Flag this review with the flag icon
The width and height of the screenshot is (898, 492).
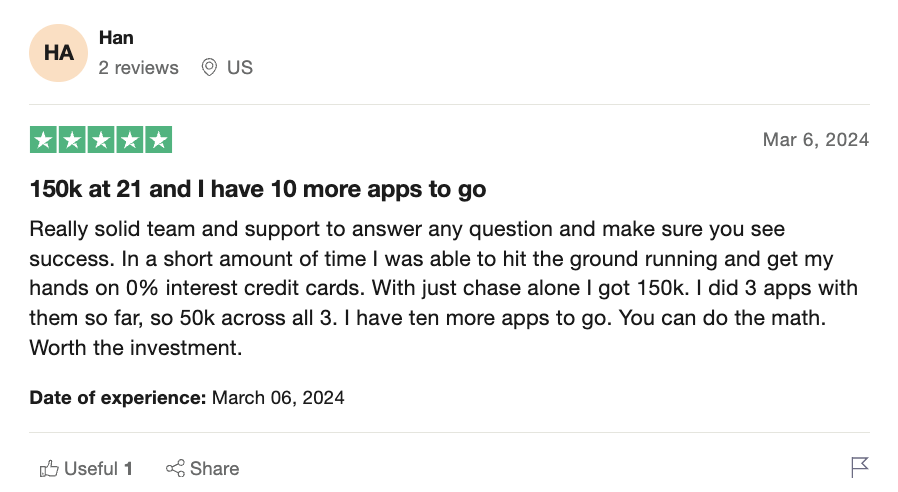[859, 467]
